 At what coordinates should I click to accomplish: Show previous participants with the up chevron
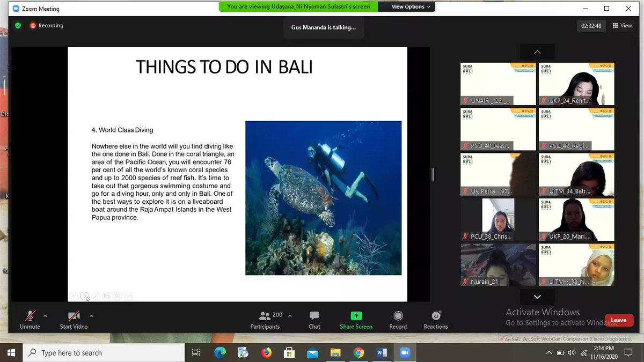[x=537, y=52]
